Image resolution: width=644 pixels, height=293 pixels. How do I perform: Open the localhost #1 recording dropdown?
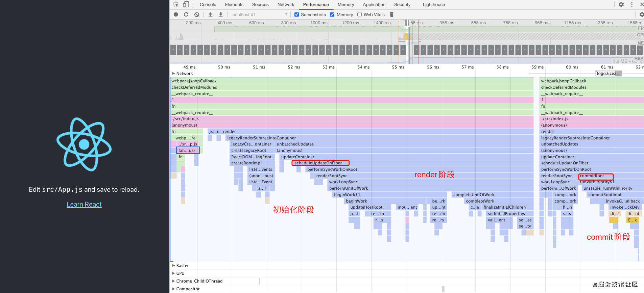(x=259, y=15)
